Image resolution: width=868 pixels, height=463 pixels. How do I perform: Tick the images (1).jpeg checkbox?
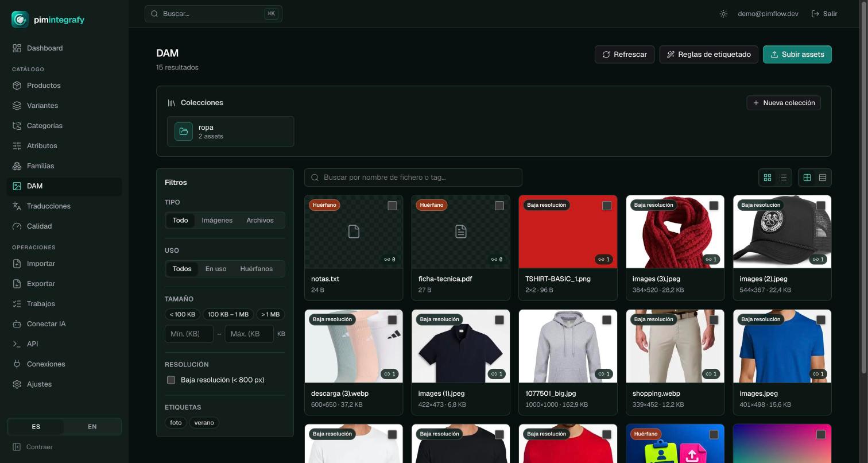pyautogui.click(x=499, y=320)
